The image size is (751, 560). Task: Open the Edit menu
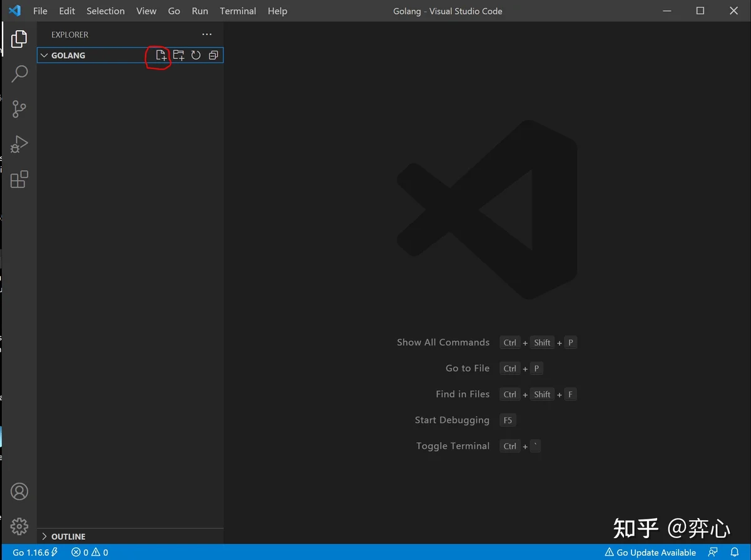pyautogui.click(x=67, y=11)
